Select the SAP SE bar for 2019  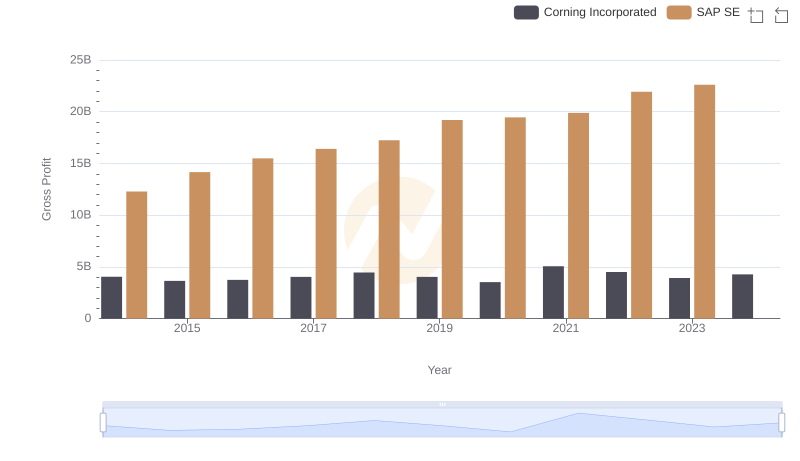[x=453, y=219]
